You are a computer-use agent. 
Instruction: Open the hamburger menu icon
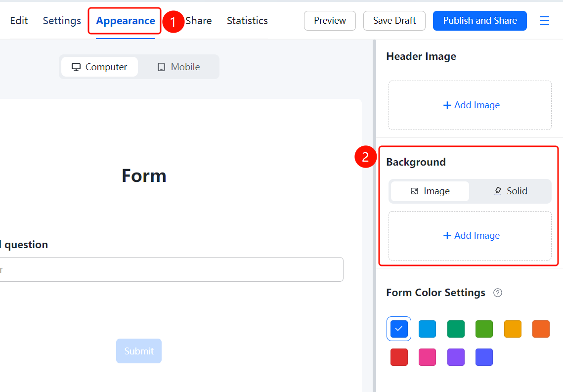coord(544,20)
